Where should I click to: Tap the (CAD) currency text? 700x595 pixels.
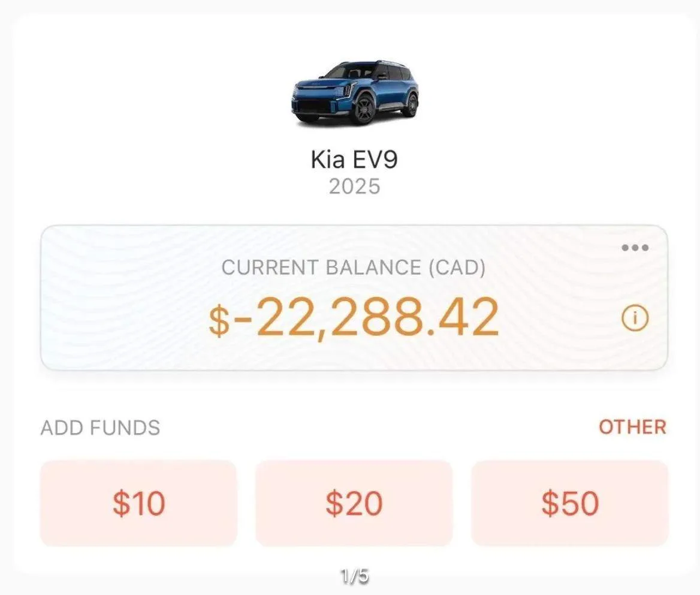(x=457, y=268)
